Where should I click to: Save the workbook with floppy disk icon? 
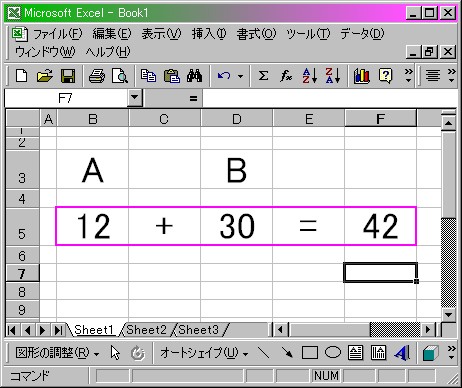tap(68, 76)
